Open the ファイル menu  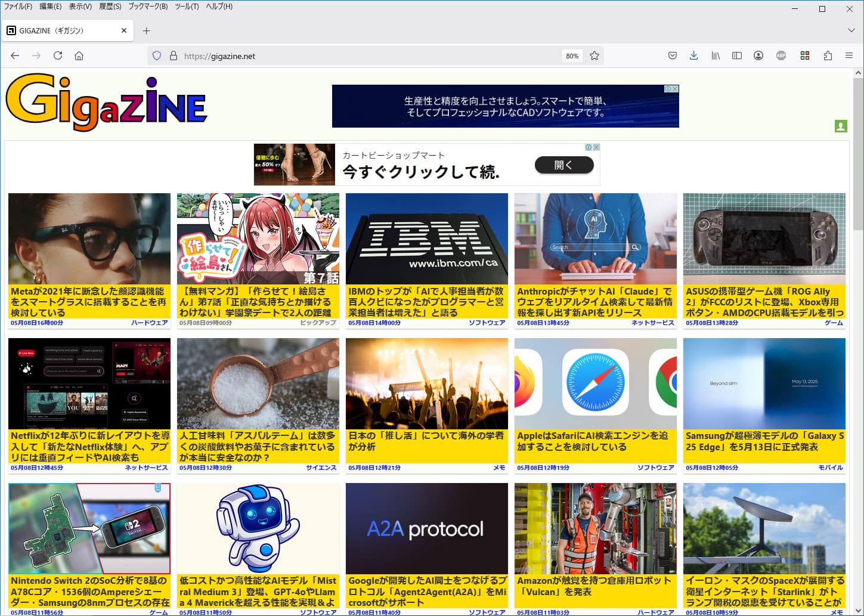coord(18,7)
